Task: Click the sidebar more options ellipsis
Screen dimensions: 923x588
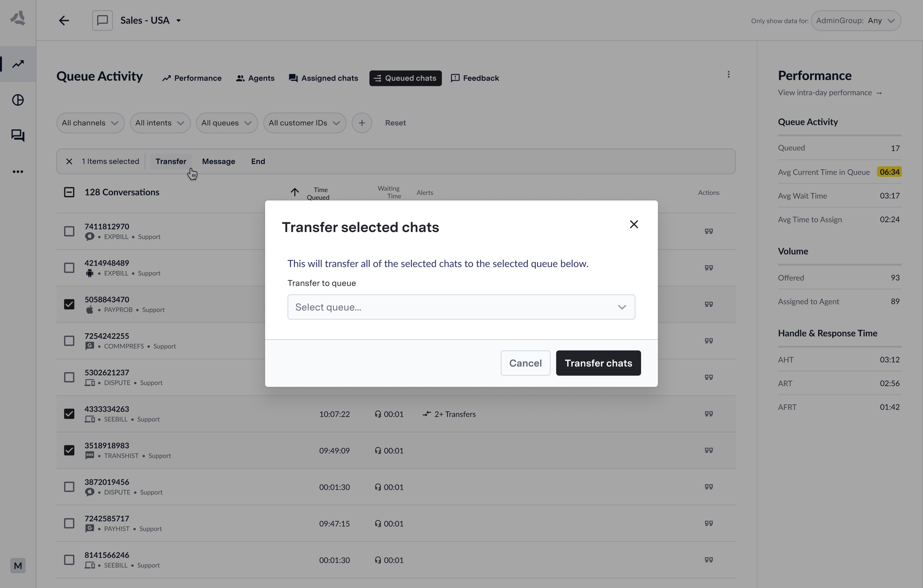Action: [18, 172]
